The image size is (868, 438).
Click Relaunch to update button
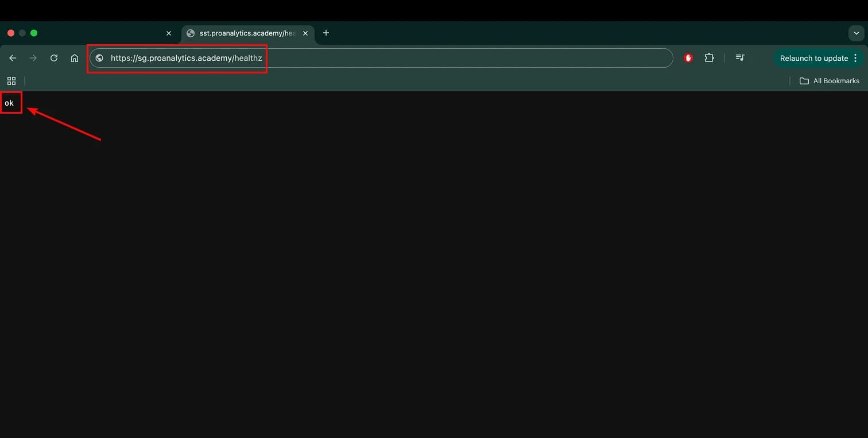[813, 58]
